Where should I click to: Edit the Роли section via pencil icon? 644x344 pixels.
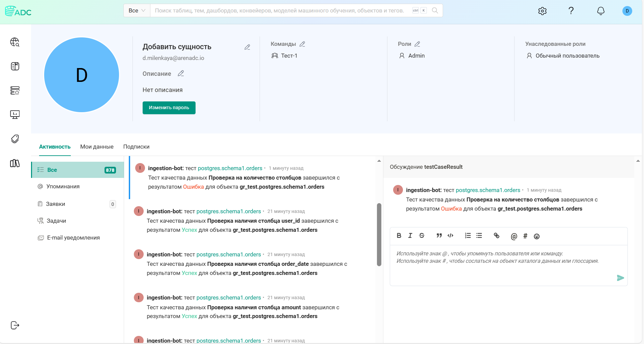(x=418, y=44)
